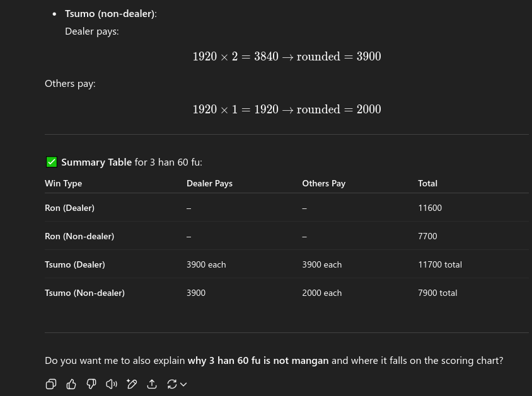Copy the response with the copy icon
Image resolution: width=532 pixels, height=396 pixels.
click(x=51, y=384)
